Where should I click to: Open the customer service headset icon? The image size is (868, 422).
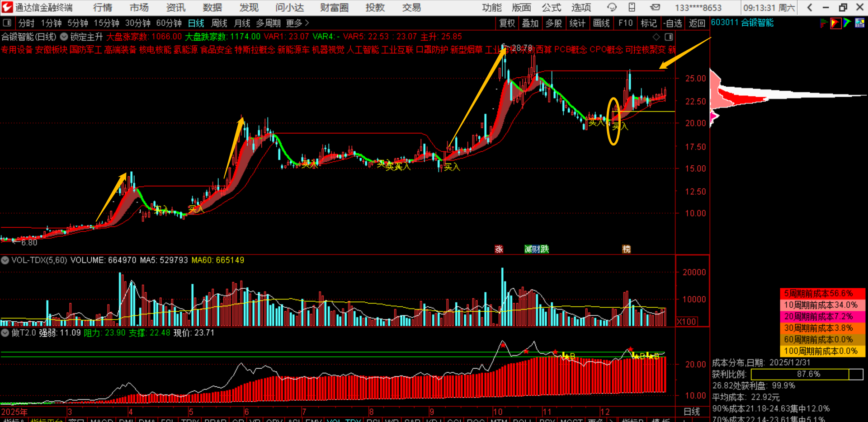612,7
